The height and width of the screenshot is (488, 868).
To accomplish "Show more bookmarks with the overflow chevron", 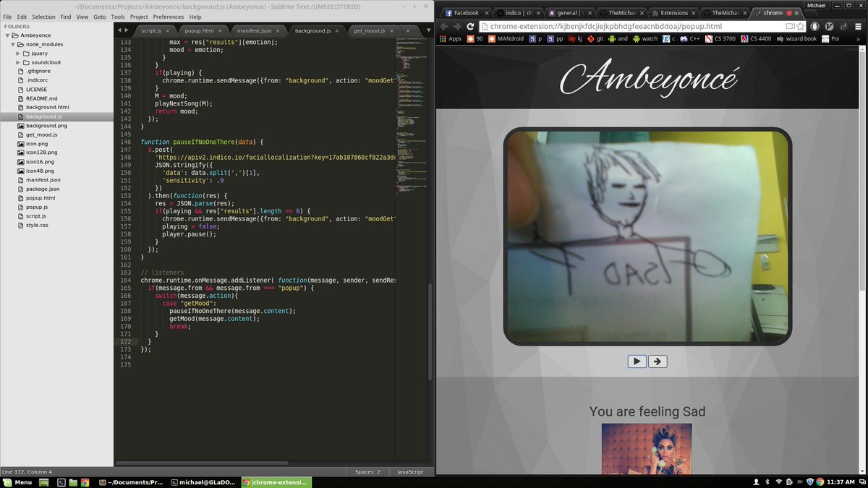I will [x=860, y=39].
